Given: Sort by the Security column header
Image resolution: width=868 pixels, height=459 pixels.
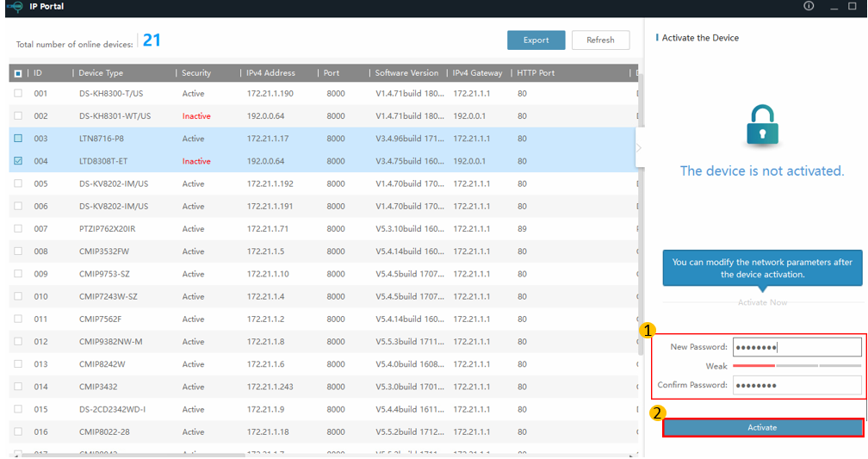Looking at the screenshot, I should tap(196, 73).
